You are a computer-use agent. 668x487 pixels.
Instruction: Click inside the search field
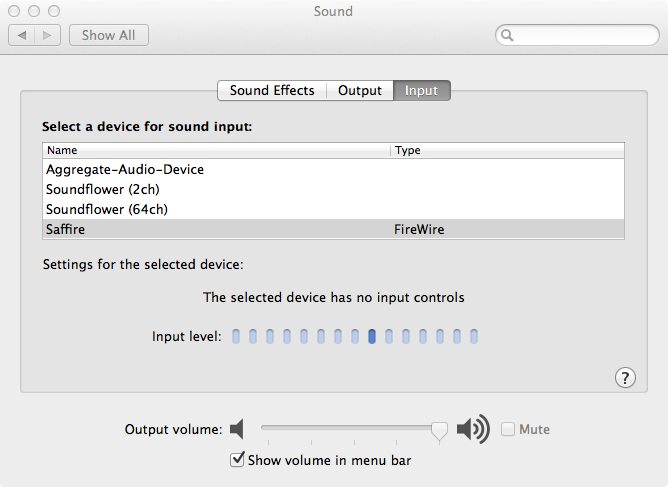click(x=580, y=36)
